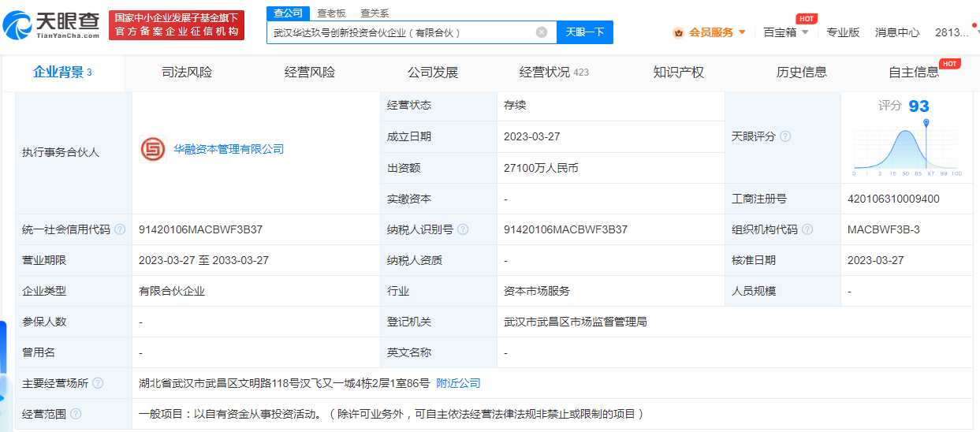Open the 自主信息 tab
This screenshot has height=432, width=980.
(914, 72)
